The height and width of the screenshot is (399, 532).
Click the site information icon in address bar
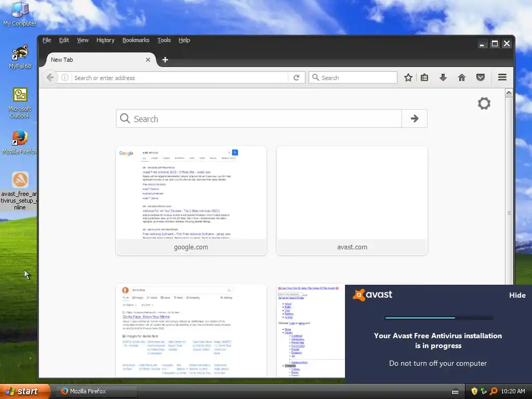click(x=65, y=78)
